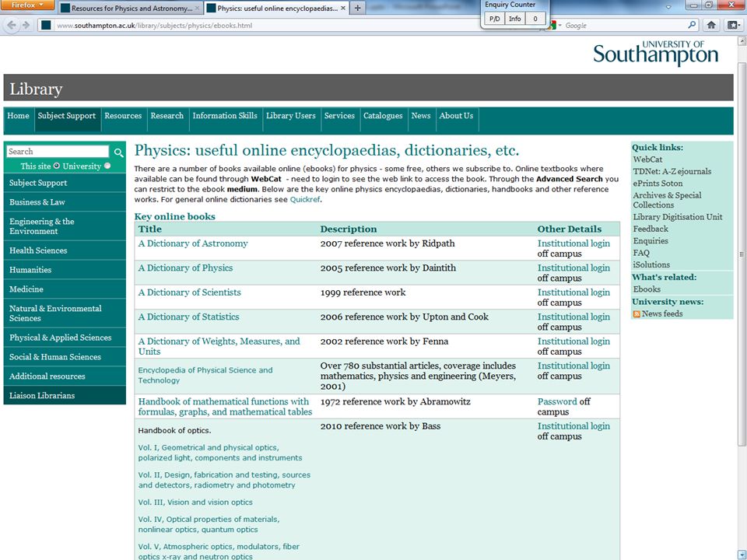This screenshot has height=560, width=747.
Task: Open Liaison Librarians sidebar link
Action: pyautogui.click(x=65, y=396)
